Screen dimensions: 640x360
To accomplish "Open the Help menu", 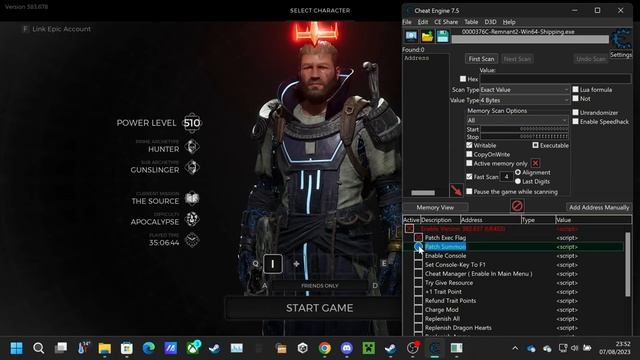I will click(x=509, y=22).
